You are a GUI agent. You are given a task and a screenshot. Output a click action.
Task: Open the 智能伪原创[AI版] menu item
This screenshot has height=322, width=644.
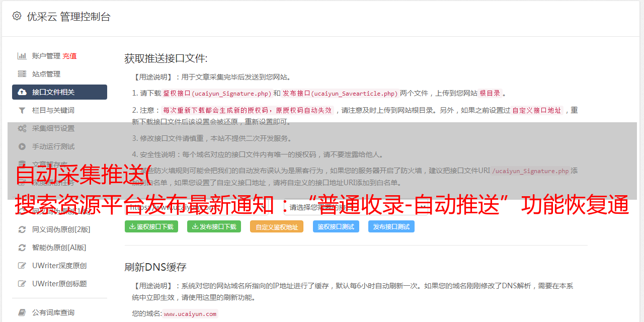pos(59,248)
